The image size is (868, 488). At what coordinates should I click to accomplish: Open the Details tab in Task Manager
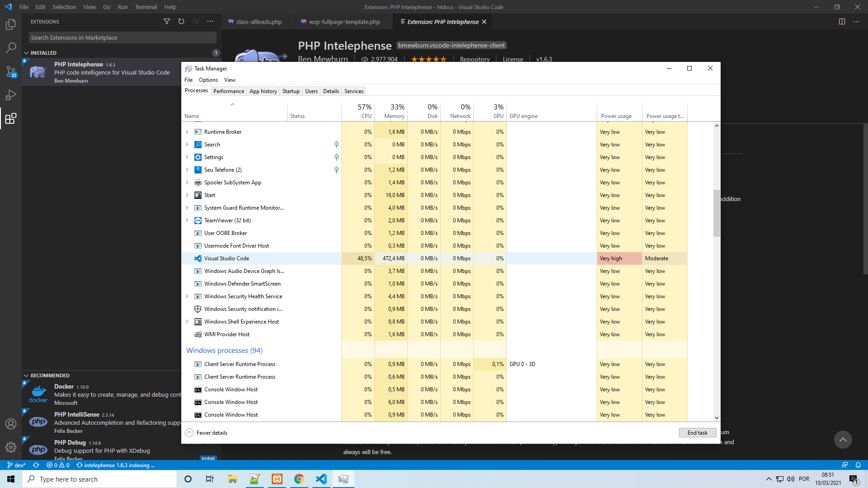pos(331,91)
